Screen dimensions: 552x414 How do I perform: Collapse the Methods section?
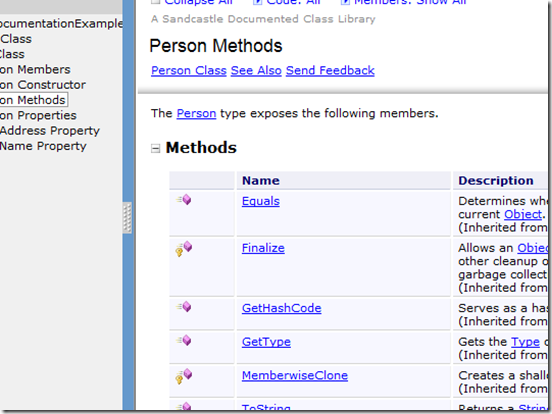coord(155,148)
